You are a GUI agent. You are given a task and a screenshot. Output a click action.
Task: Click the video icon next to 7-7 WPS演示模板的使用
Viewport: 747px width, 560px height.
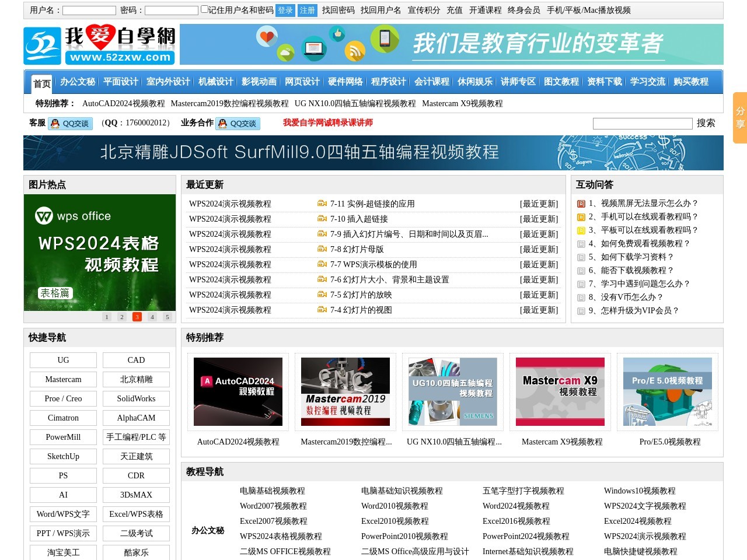(x=322, y=264)
